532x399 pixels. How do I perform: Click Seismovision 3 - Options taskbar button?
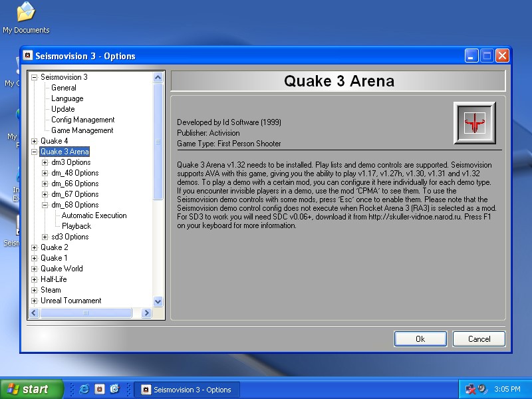[x=186, y=390]
